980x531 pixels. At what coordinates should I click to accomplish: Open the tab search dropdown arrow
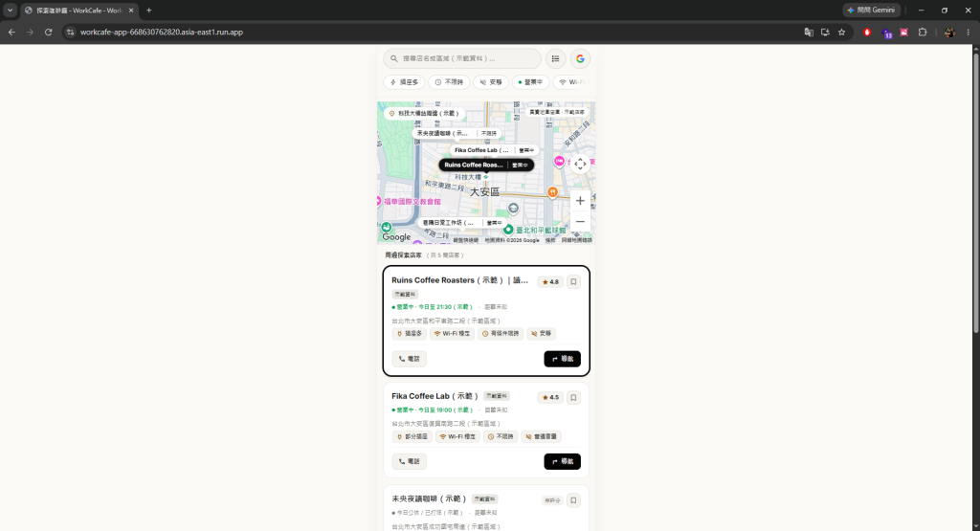(x=10, y=11)
